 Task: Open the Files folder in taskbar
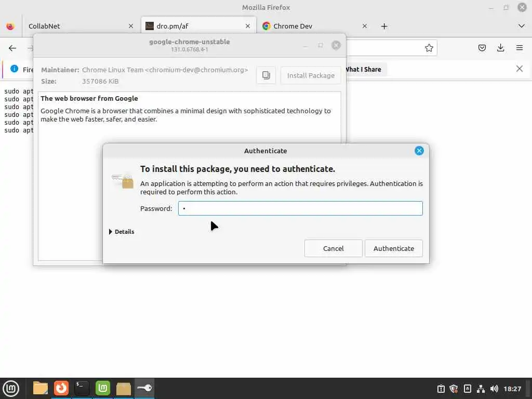pyautogui.click(x=41, y=388)
